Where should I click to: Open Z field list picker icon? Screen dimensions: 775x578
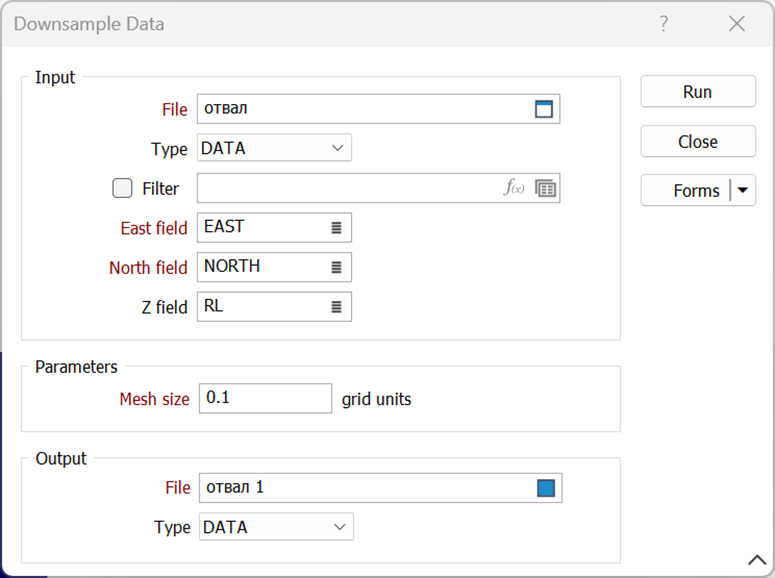point(336,307)
